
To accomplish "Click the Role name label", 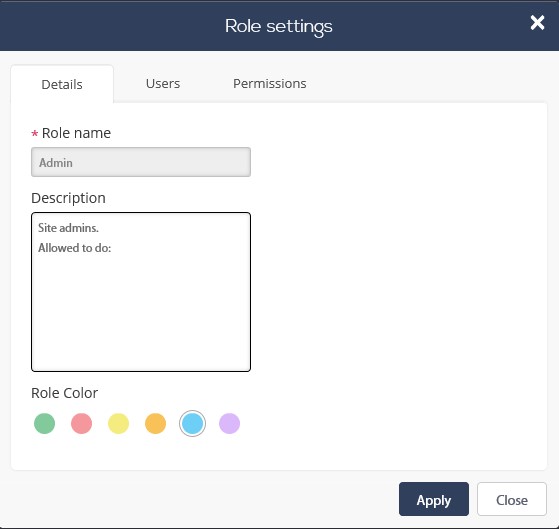I will (76, 133).
